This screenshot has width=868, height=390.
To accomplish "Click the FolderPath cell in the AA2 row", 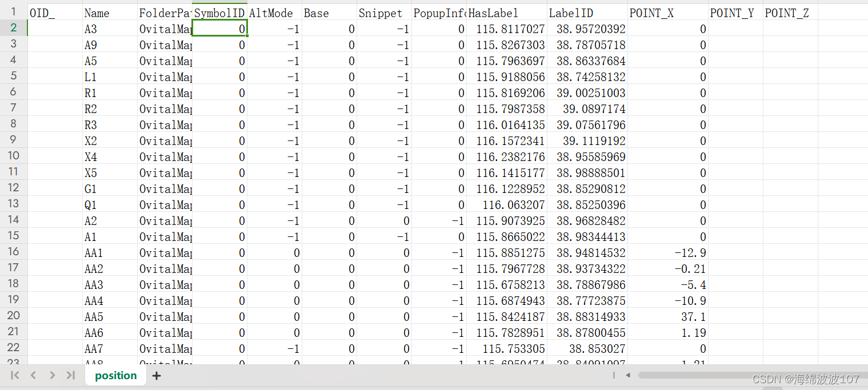I will click(x=165, y=268).
